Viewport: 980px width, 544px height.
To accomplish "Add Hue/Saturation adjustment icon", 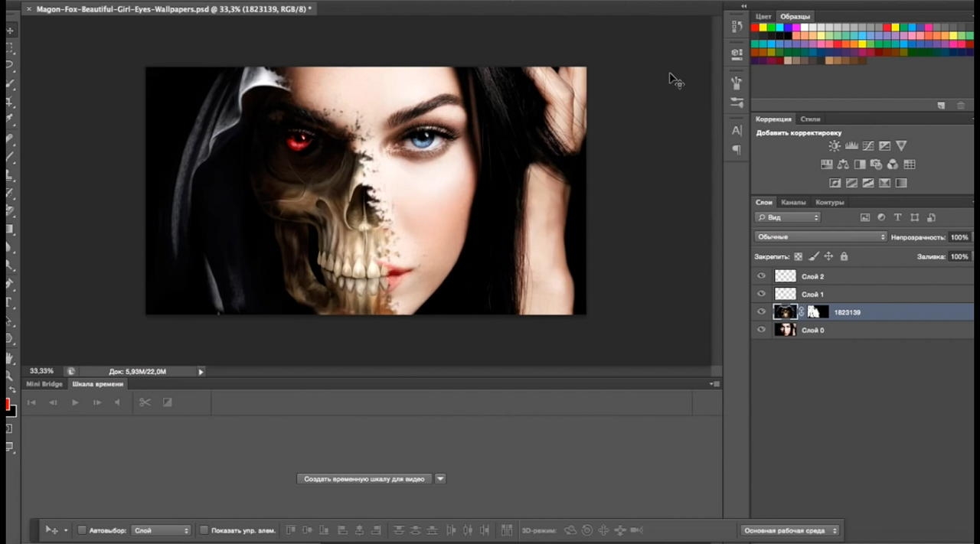I will tap(827, 165).
